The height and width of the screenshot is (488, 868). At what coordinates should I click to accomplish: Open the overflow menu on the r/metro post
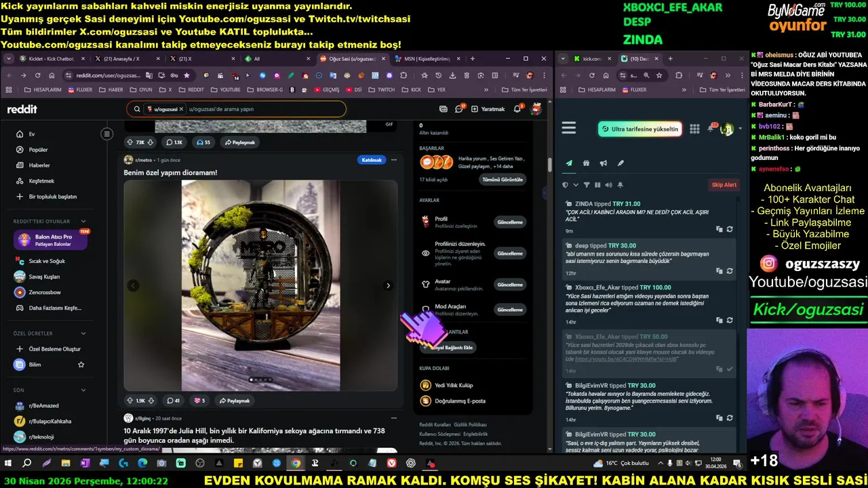[393, 160]
